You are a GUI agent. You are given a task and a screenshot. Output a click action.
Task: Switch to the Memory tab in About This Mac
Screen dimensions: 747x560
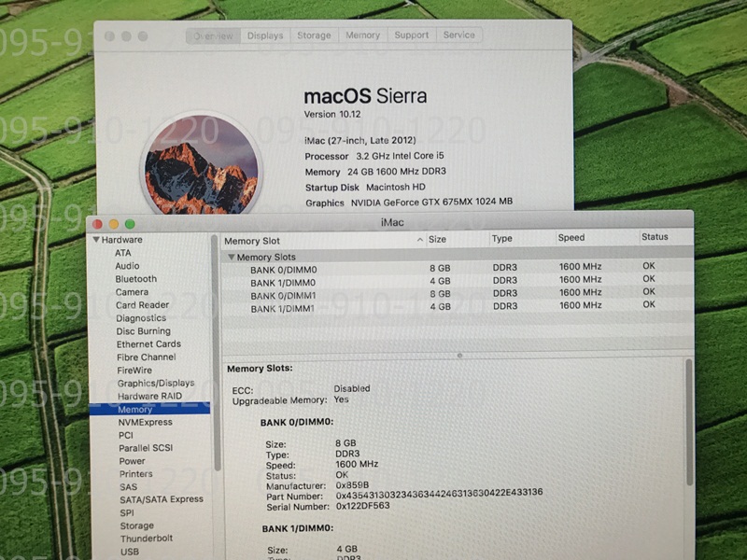[363, 35]
